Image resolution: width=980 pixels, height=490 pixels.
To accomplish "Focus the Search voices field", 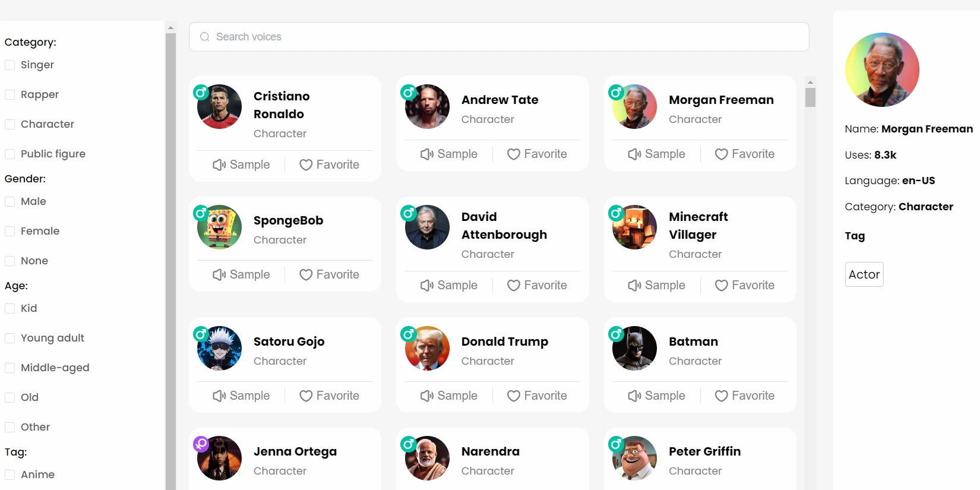I will pyautogui.click(x=499, y=37).
